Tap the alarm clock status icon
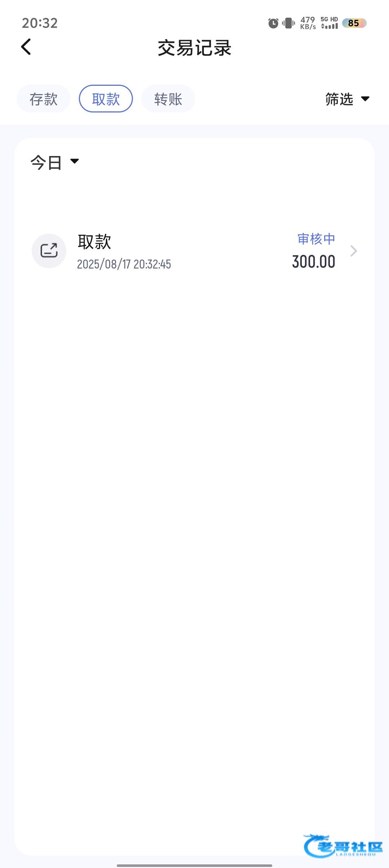The width and height of the screenshot is (389, 868). (273, 23)
